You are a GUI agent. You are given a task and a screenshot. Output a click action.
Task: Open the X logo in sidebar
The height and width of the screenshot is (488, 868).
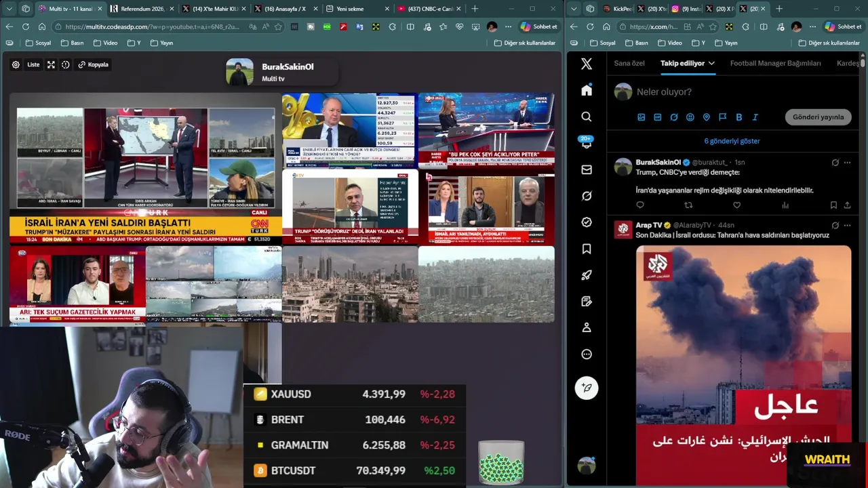tap(587, 64)
